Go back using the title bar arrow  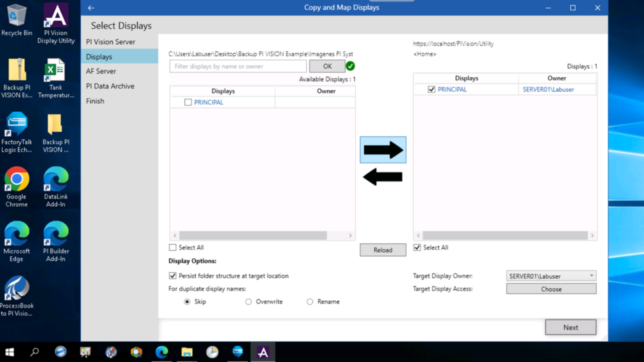(91, 8)
